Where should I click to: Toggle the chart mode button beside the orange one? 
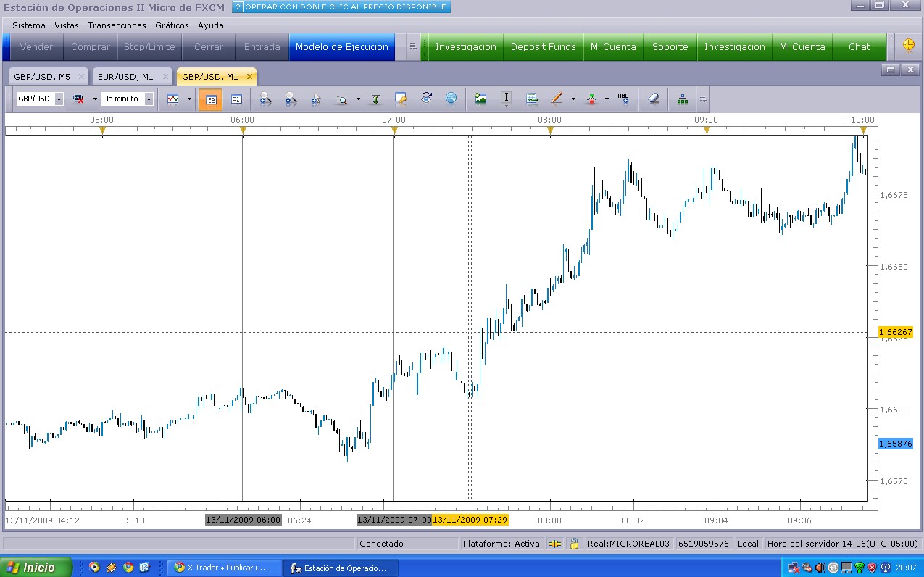(x=236, y=99)
